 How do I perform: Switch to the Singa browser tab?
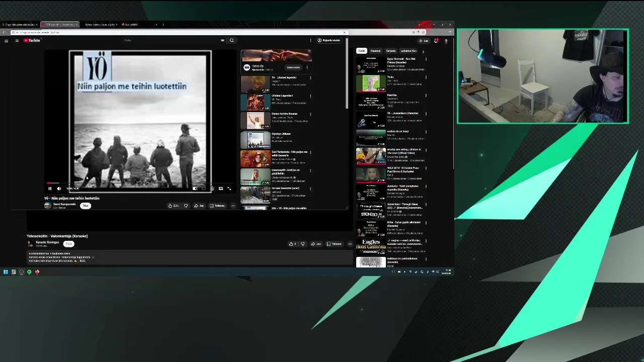(x=20, y=24)
